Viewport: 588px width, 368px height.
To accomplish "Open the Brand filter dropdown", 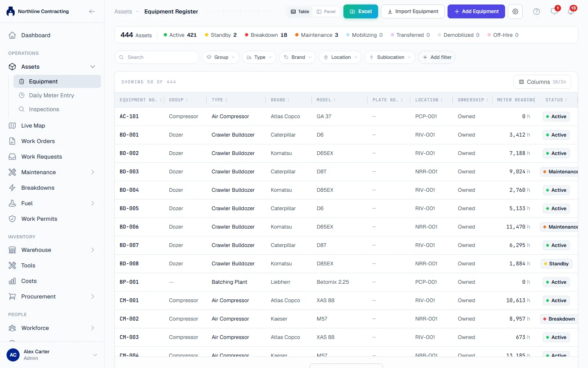I will coord(298,57).
